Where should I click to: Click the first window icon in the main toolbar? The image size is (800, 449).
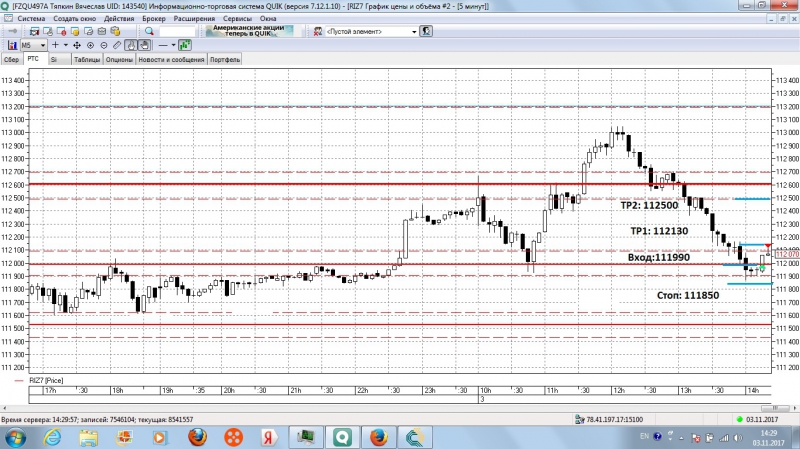(x=34, y=32)
